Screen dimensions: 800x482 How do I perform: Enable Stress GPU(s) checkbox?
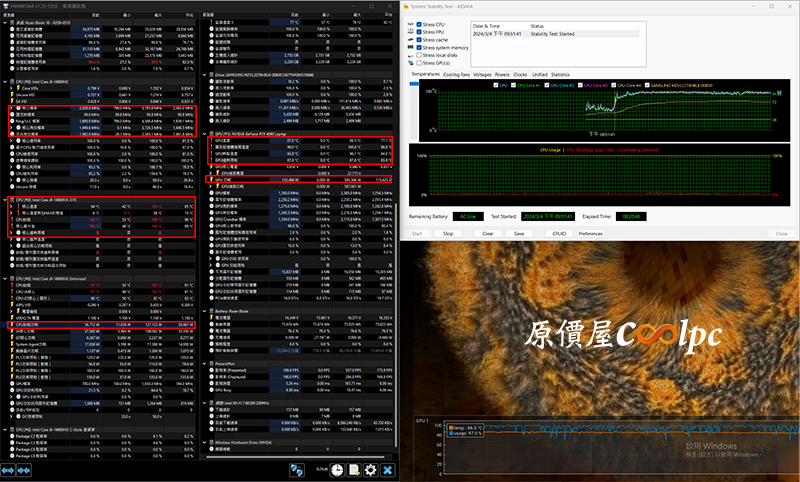point(419,63)
